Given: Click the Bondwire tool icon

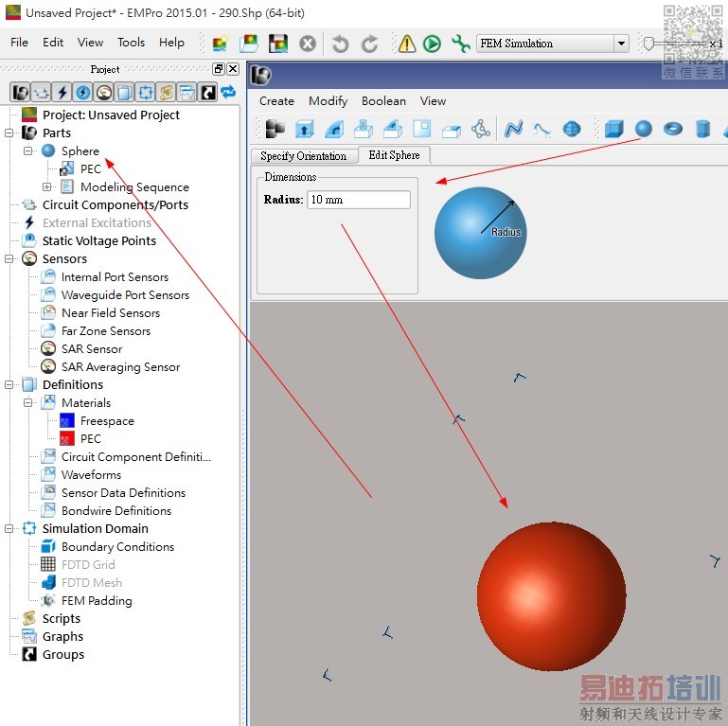Looking at the screenshot, I should pyautogui.click(x=542, y=131).
